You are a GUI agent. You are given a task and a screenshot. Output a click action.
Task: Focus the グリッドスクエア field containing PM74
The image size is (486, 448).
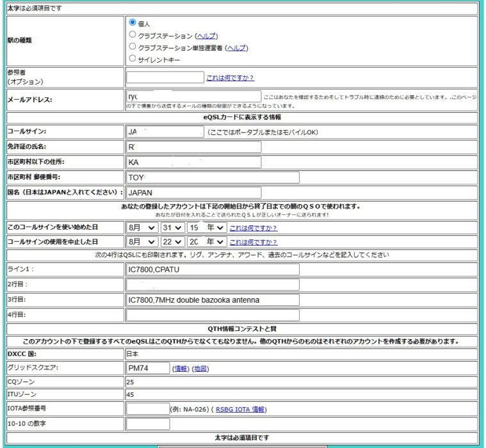148,368
